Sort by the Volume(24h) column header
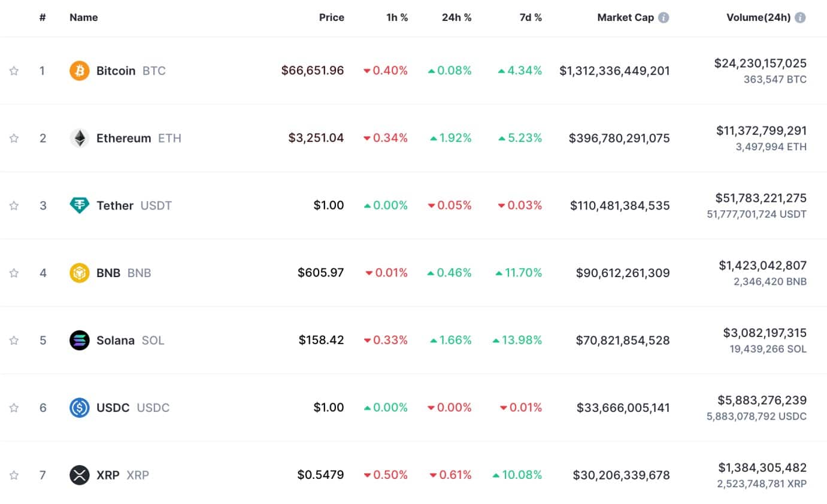The height and width of the screenshot is (504, 827). (759, 17)
